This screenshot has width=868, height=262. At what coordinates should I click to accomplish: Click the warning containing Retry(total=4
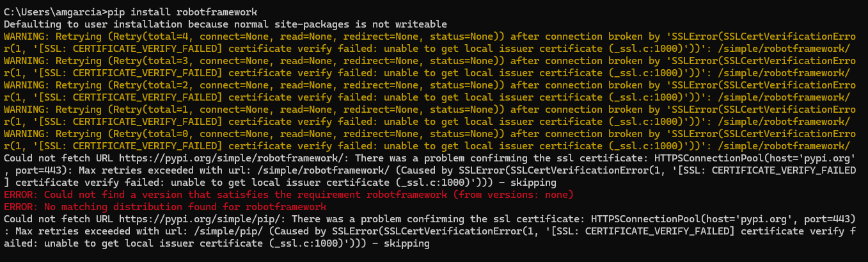tap(429, 43)
